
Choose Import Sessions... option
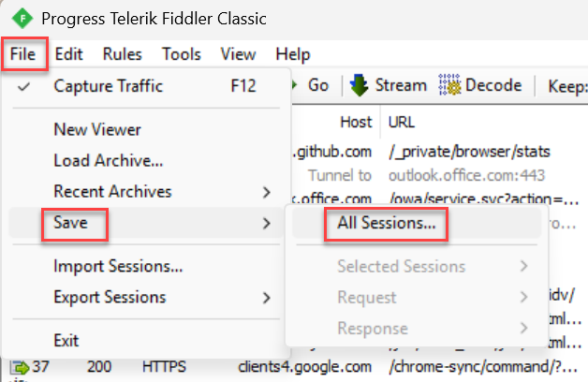pos(118,267)
